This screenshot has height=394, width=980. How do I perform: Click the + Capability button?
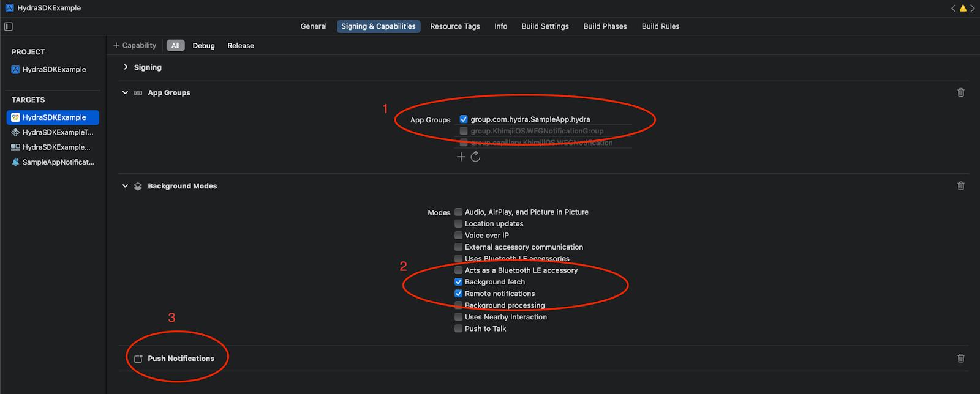click(135, 46)
